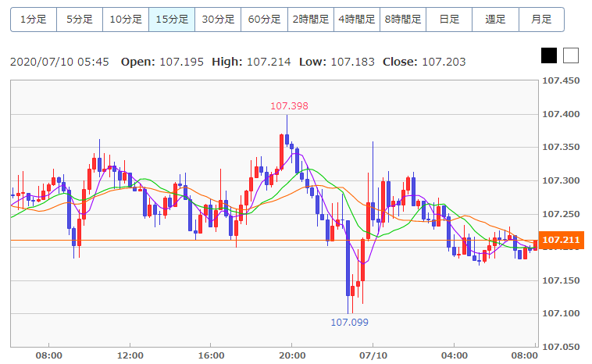This screenshot has height=364, width=592.
Task: Switch to the daily 日足 chart
Action: [x=449, y=20]
